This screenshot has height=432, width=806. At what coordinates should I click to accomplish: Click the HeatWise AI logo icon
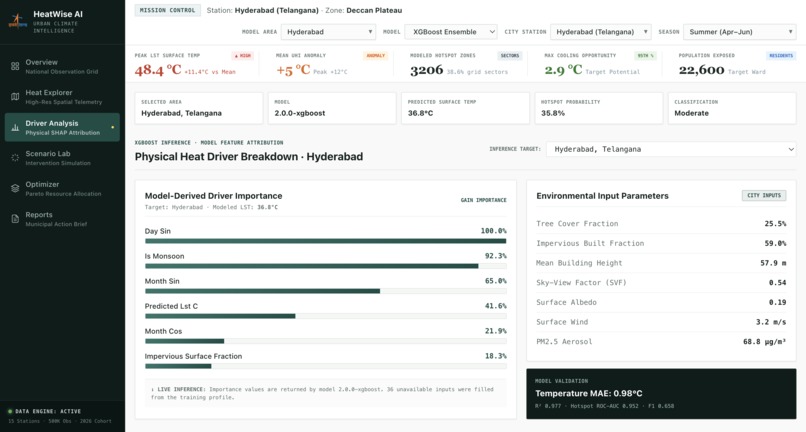pos(17,22)
